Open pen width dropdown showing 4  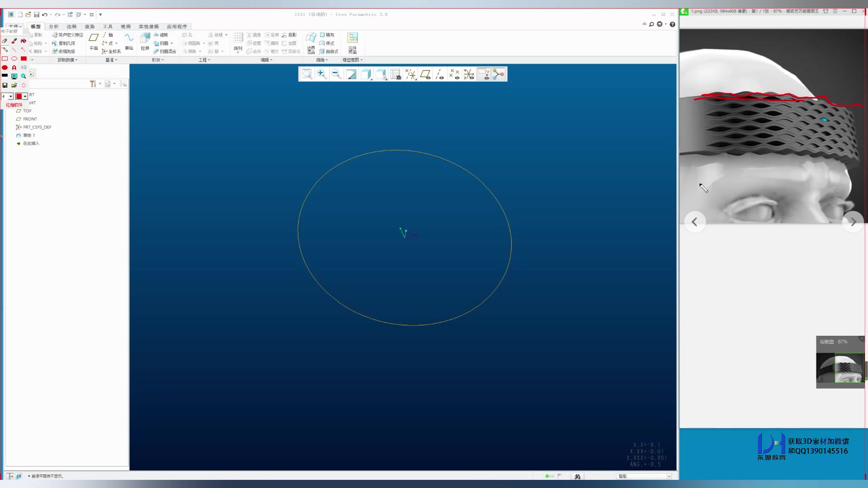click(10, 96)
